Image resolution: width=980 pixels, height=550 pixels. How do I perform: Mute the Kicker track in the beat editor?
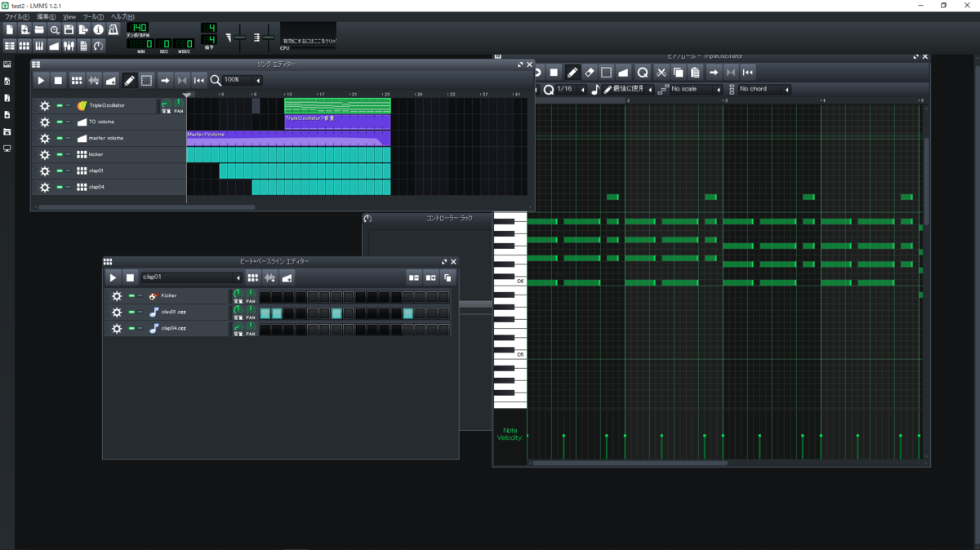tap(130, 296)
